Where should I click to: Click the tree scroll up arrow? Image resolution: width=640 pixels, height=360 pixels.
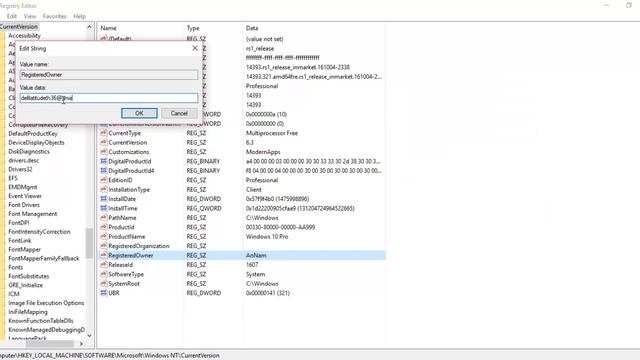(89, 27)
